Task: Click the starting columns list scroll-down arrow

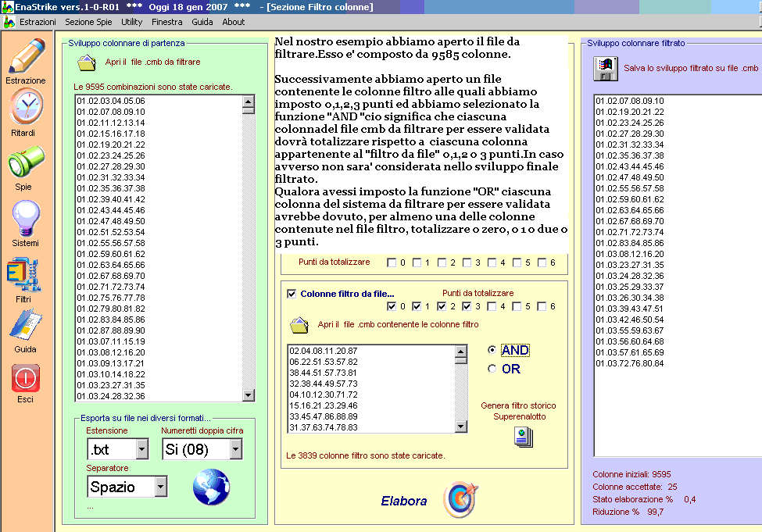Action: (x=249, y=395)
